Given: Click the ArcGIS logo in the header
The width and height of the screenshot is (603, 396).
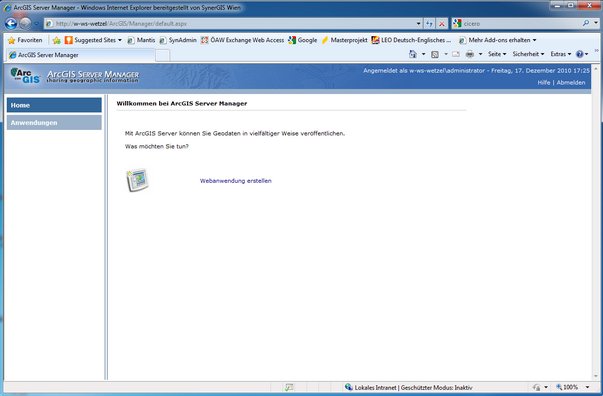Looking at the screenshot, I should click(x=25, y=75).
